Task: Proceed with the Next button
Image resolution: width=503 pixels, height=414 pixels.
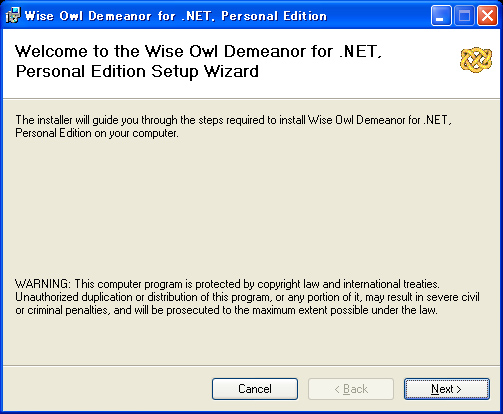Action: (447, 389)
